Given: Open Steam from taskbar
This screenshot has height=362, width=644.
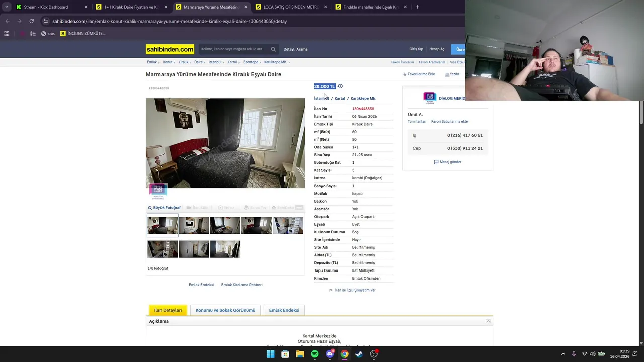Looking at the screenshot, I should [x=359, y=354].
